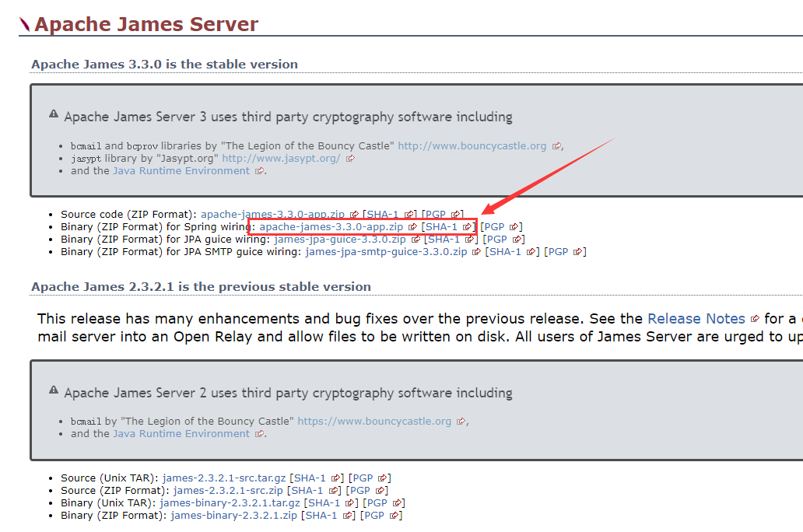
Task: Click external-link icon after Java Runtime Environment
Action: (258, 170)
